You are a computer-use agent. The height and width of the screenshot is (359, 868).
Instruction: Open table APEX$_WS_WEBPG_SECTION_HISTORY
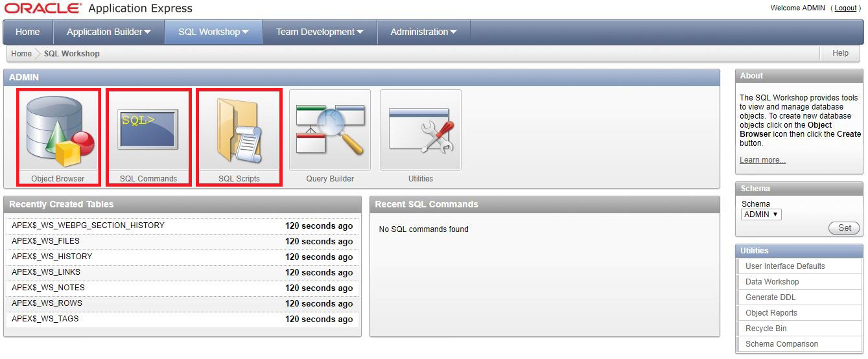pos(88,226)
